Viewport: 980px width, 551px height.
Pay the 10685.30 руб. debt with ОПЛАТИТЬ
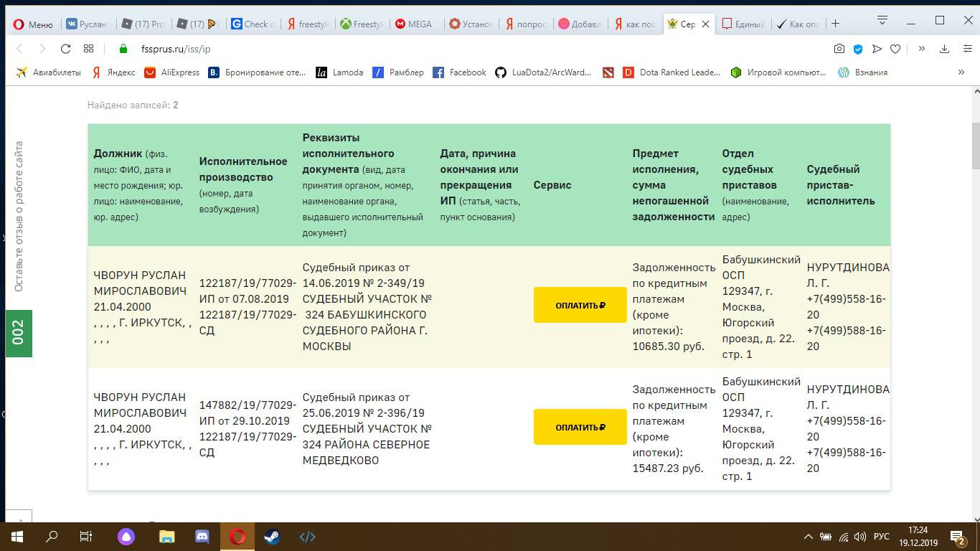point(580,305)
